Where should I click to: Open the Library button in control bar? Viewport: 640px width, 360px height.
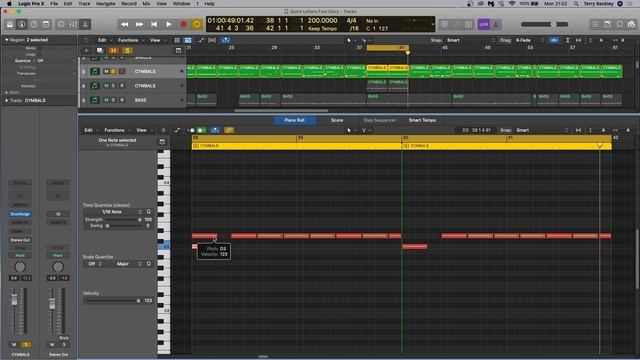click(x=10, y=24)
